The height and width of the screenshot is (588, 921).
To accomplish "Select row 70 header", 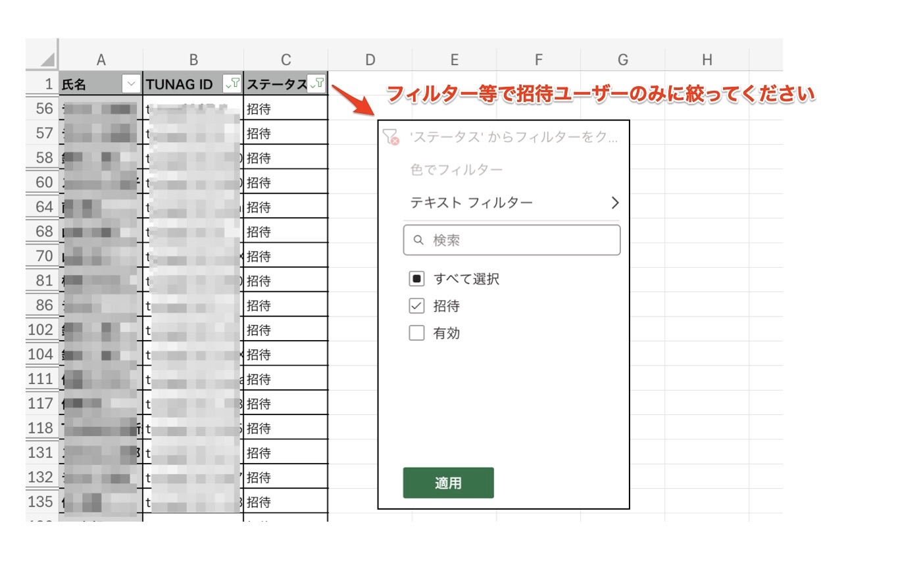I will point(42,256).
